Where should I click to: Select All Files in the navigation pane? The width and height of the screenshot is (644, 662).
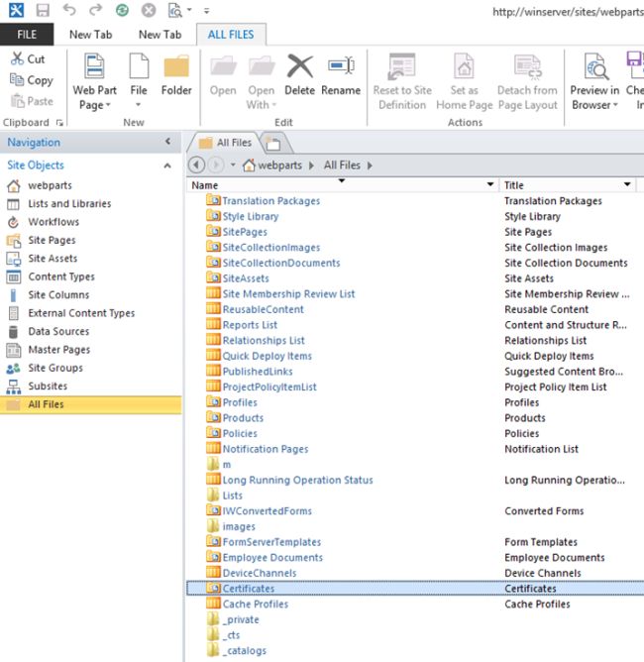point(91,404)
